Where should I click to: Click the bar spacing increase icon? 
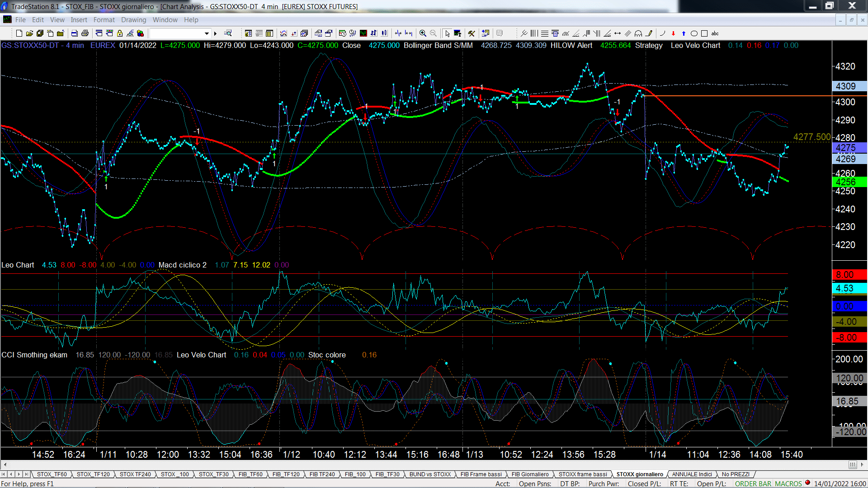pos(409,33)
